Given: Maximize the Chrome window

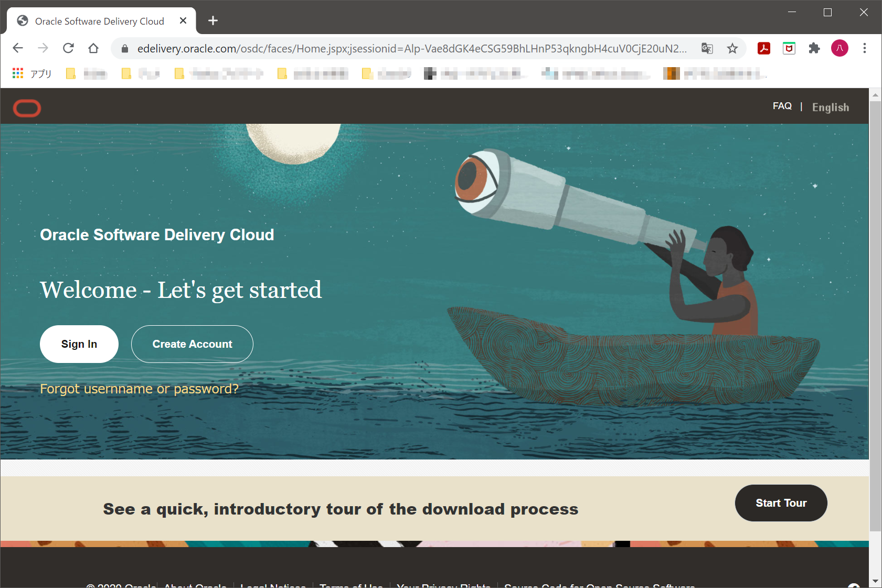Looking at the screenshot, I should 828,13.
